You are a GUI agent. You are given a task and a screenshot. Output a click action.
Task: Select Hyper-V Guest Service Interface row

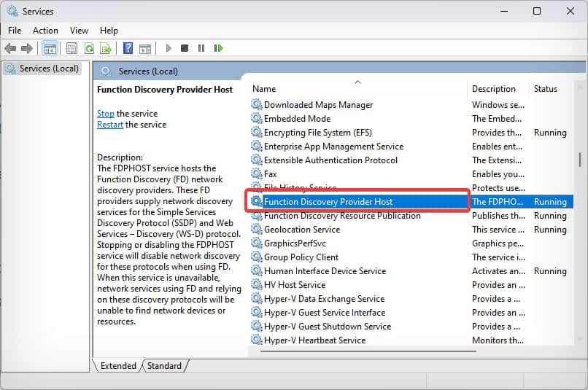(x=411, y=313)
